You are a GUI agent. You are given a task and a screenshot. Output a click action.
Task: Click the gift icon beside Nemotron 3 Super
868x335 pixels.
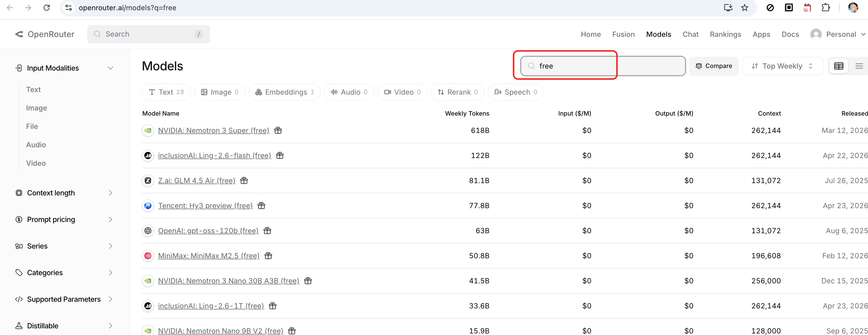[278, 130]
